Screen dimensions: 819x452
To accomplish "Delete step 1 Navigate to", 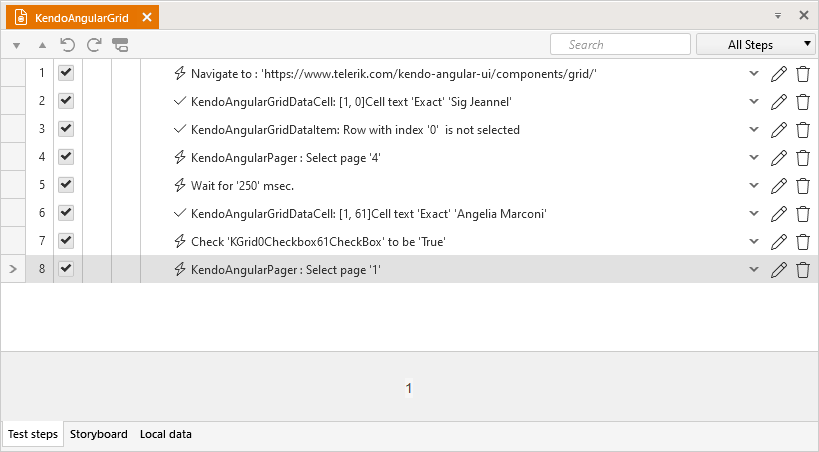I will [x=803, y=74].
